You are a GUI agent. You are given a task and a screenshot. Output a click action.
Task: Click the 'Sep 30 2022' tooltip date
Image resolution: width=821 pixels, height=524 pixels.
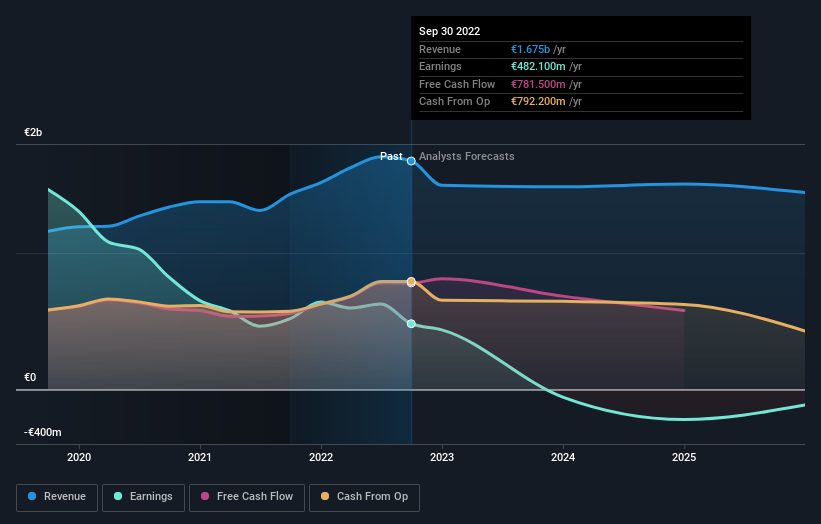click(449, 31)
